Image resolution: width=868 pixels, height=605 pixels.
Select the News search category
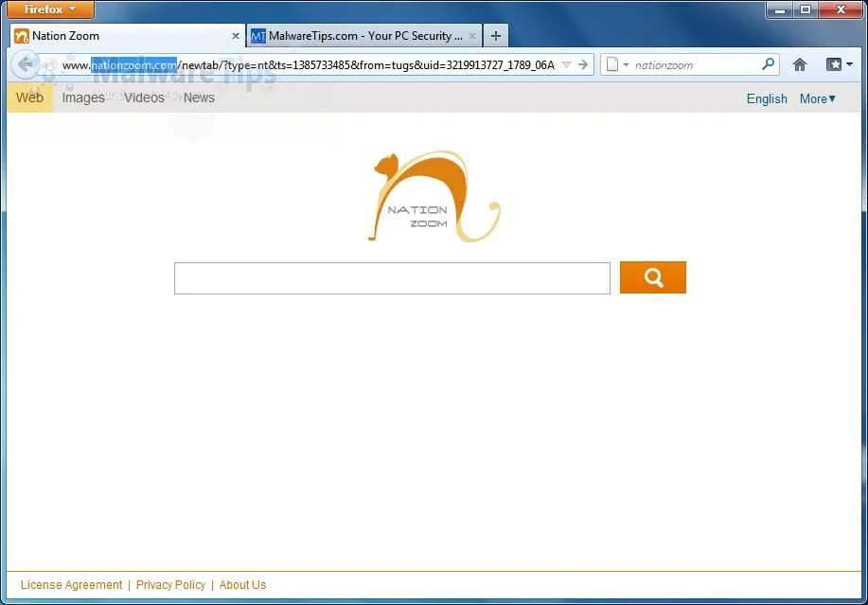coord(199,98)
